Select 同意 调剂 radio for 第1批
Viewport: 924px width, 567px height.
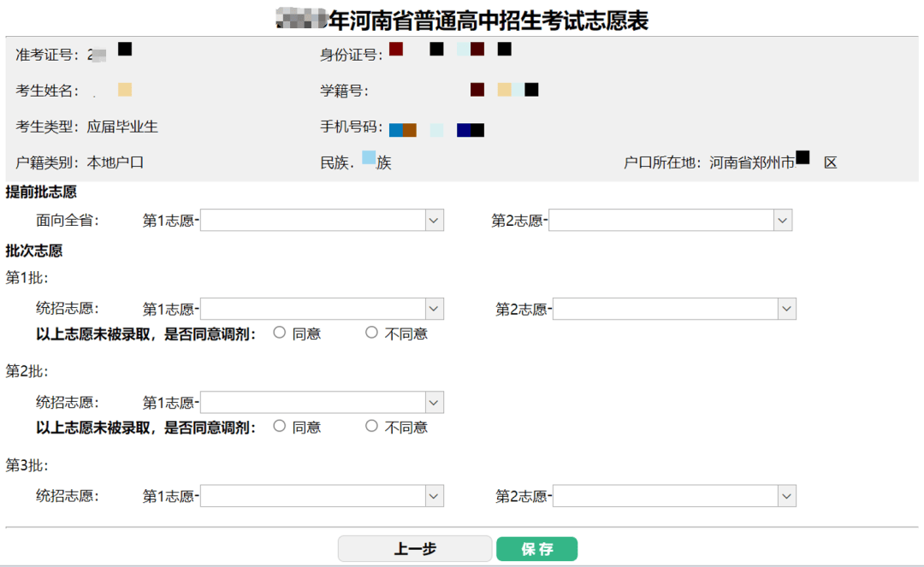point(279,333)
